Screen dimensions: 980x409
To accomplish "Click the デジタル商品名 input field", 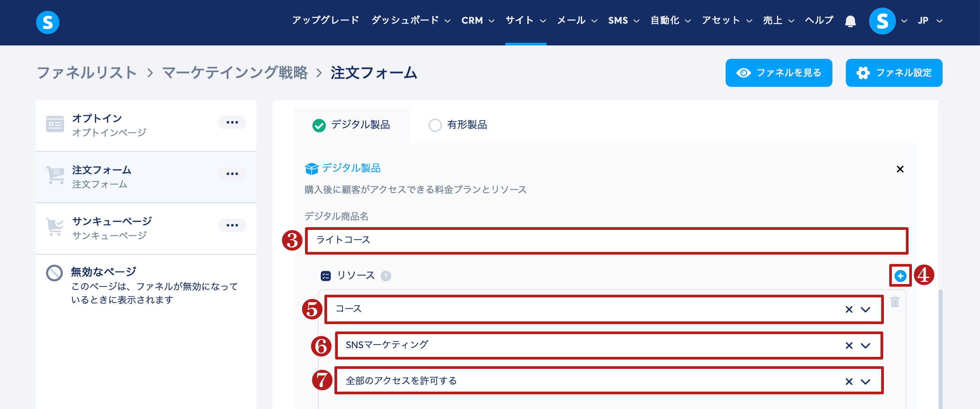I will (606, 240).
